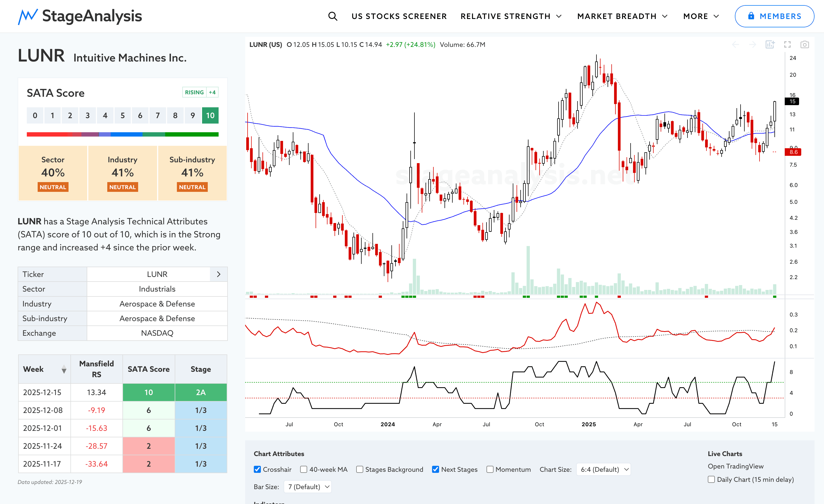Viewport: 824px width, 504px height.
Task: Open the Relative Strength menu
Action: 511,16
